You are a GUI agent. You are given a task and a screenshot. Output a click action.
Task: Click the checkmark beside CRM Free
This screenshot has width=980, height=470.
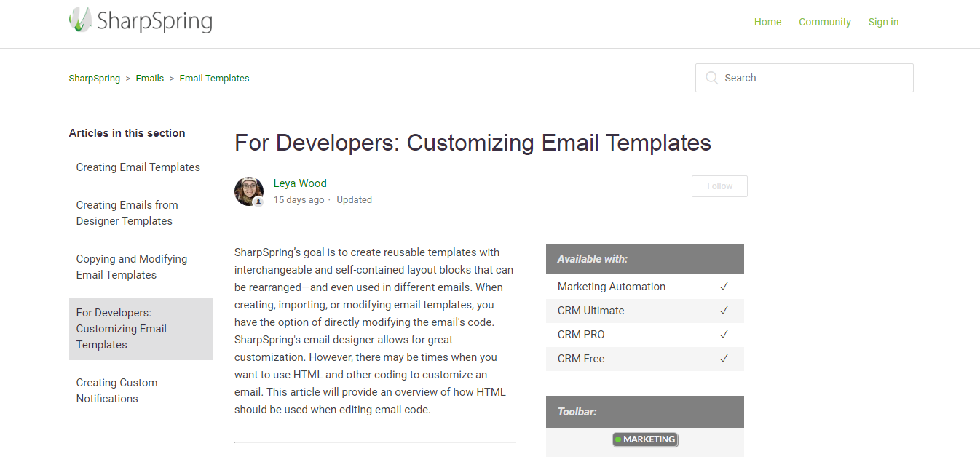[x=724, y=359]
